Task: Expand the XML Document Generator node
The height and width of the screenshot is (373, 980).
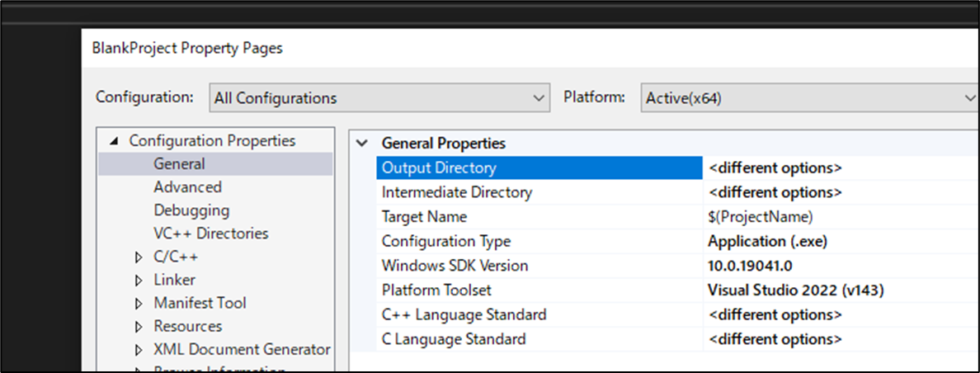Action: (139, 350)
